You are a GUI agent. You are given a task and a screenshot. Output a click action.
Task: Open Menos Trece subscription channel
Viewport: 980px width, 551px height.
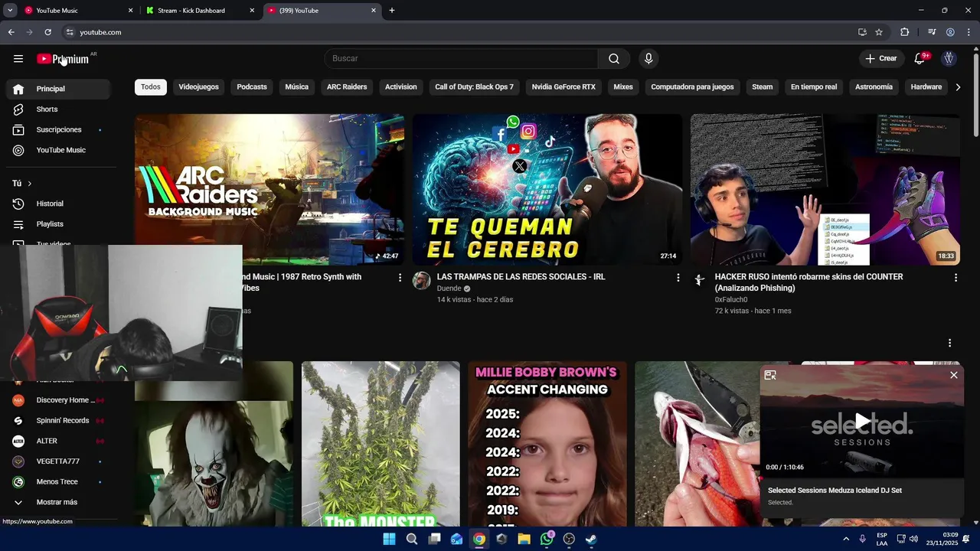point(58,482)
